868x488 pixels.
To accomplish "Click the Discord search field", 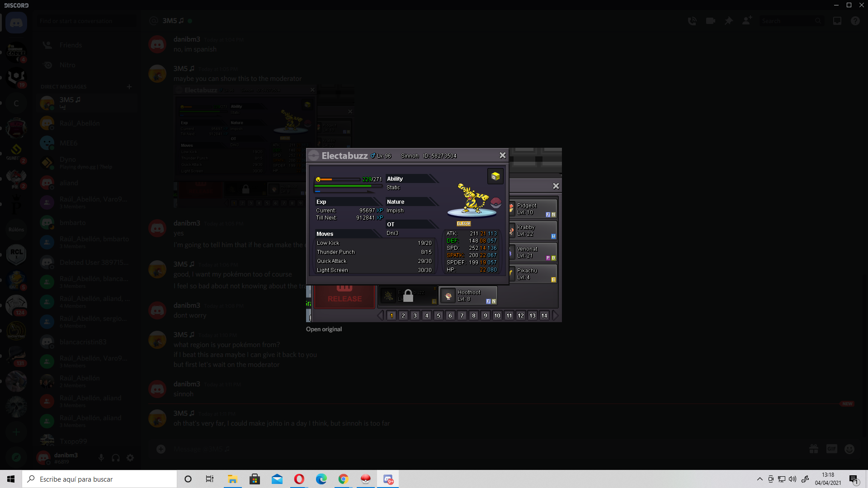I will pos(789,21).
